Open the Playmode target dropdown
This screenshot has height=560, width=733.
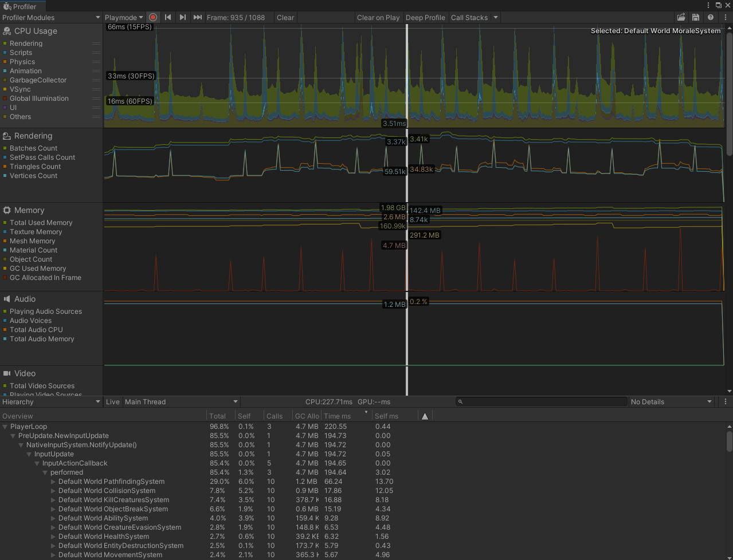click(x=124, y=17)
